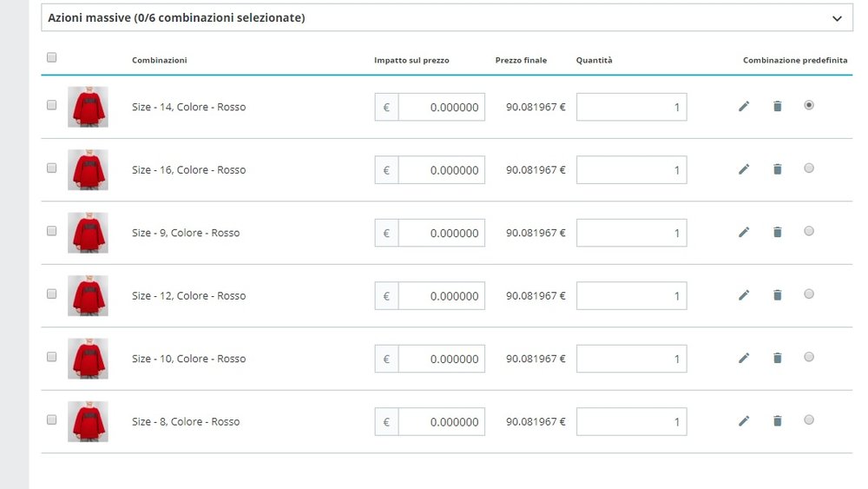The image size is (868, 489).
Task: Click quantity field for Size 10 row
Action: click(631, 359)
